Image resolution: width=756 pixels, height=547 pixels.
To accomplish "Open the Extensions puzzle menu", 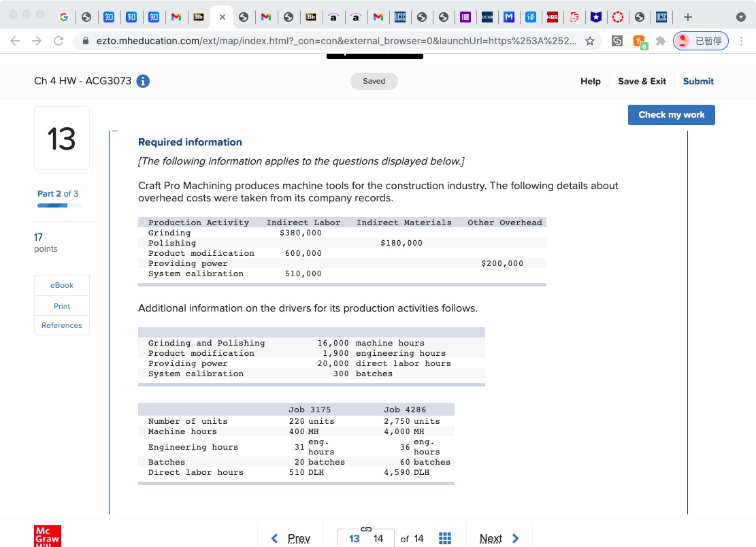I will click(661, 41).
